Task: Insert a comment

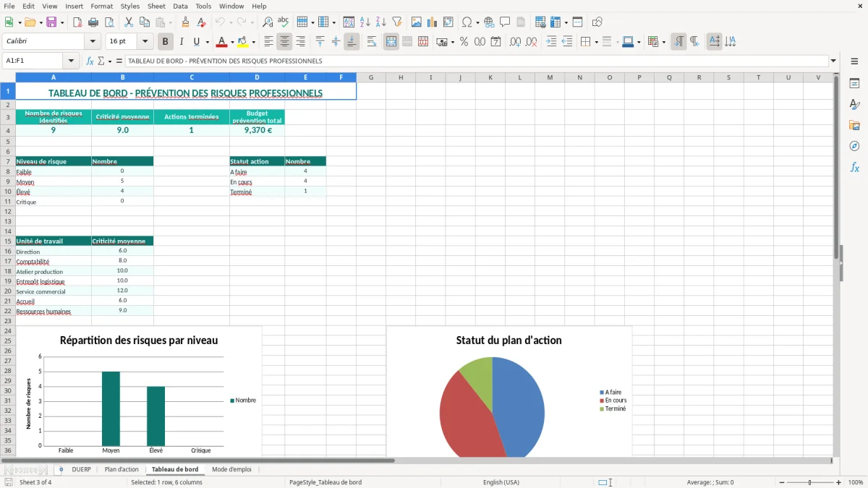Action: click(x=505, y=22)
